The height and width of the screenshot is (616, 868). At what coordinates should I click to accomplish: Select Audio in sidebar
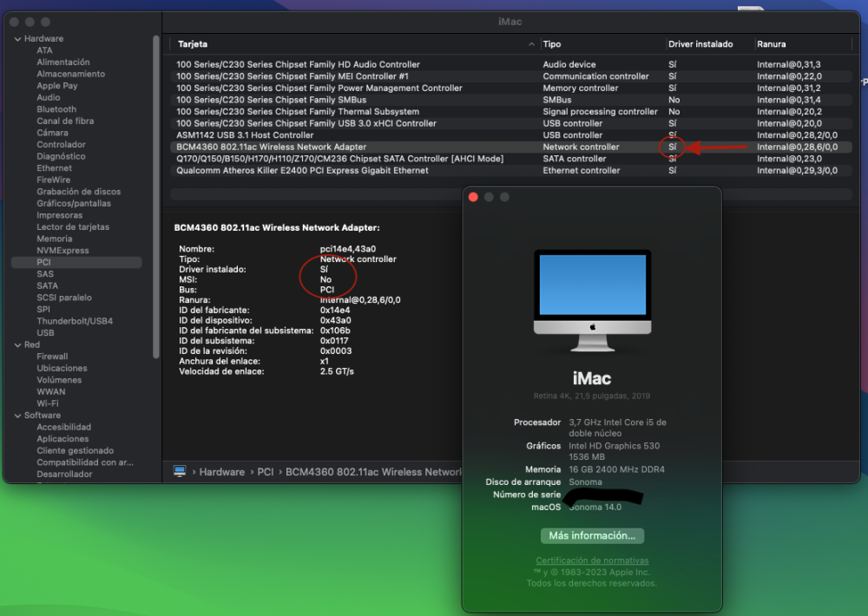click(48, 97)
